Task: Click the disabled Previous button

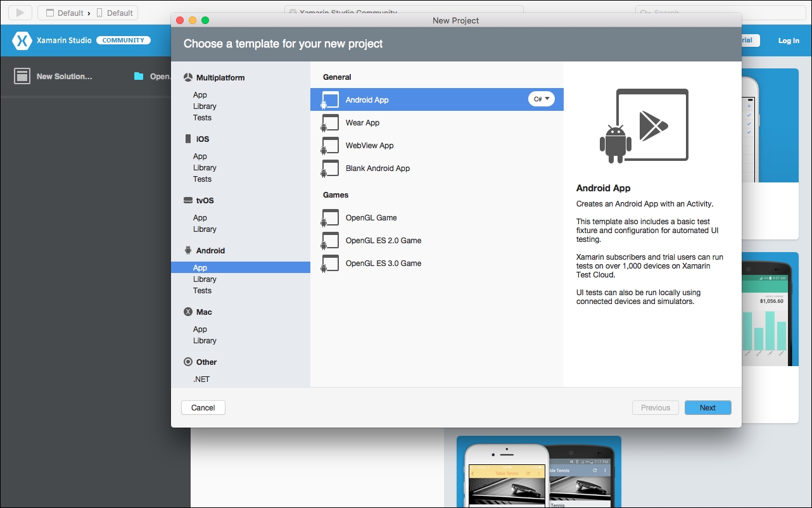Action: coord(656,408)
